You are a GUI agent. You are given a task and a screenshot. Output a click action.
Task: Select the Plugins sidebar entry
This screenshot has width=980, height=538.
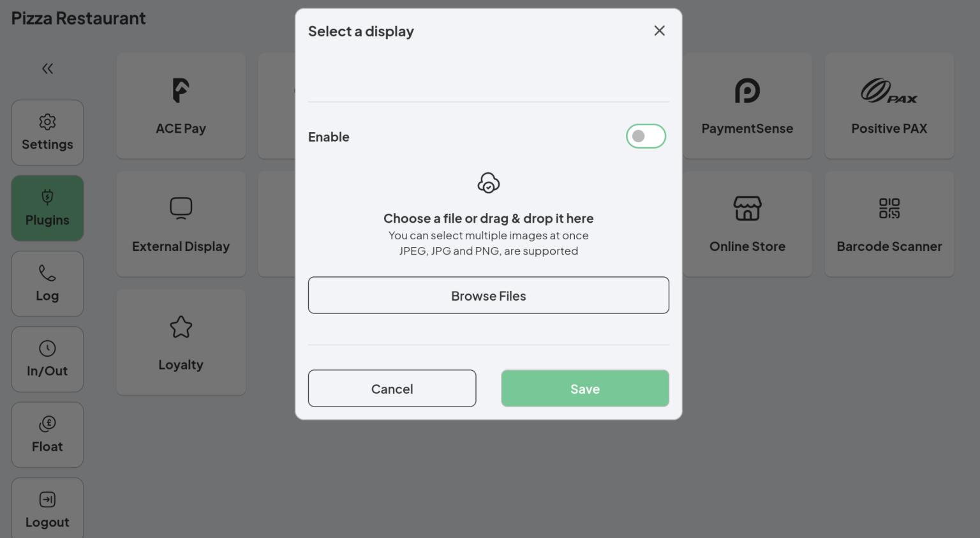coord(47,208)
